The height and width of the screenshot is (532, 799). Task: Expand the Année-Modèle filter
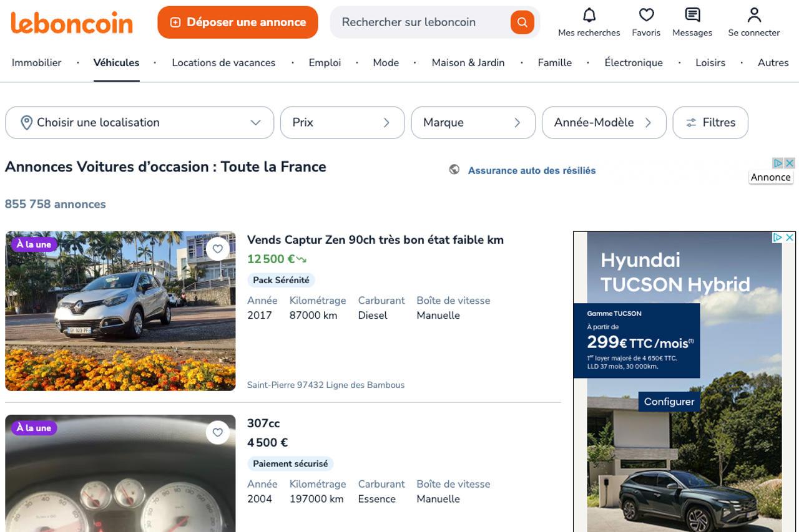coord(649,122)
